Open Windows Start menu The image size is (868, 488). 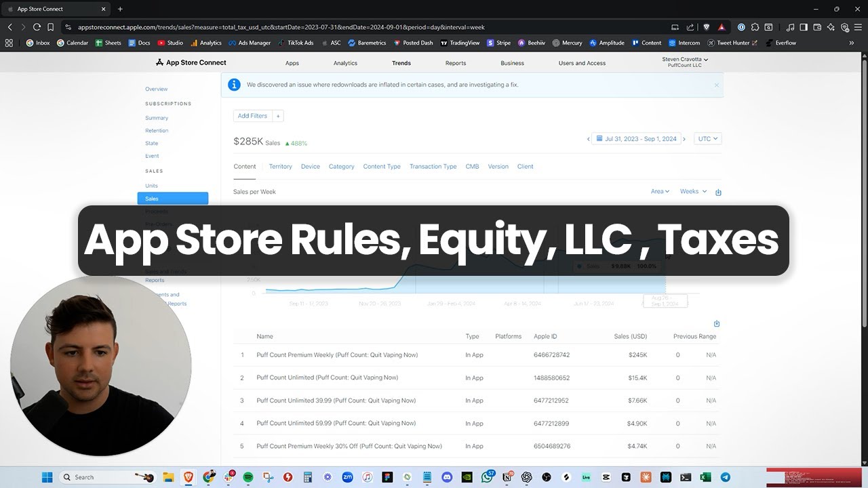tap(47, 477)
